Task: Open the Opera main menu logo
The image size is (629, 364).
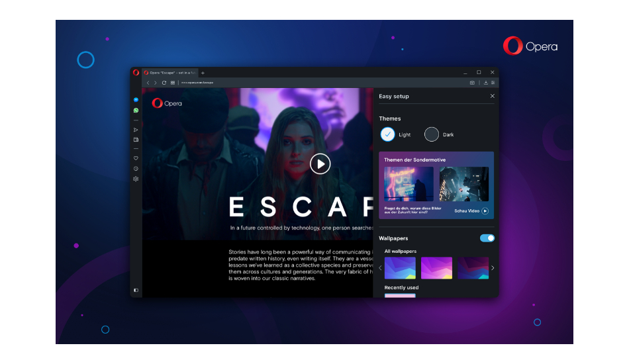Action: 136,73
